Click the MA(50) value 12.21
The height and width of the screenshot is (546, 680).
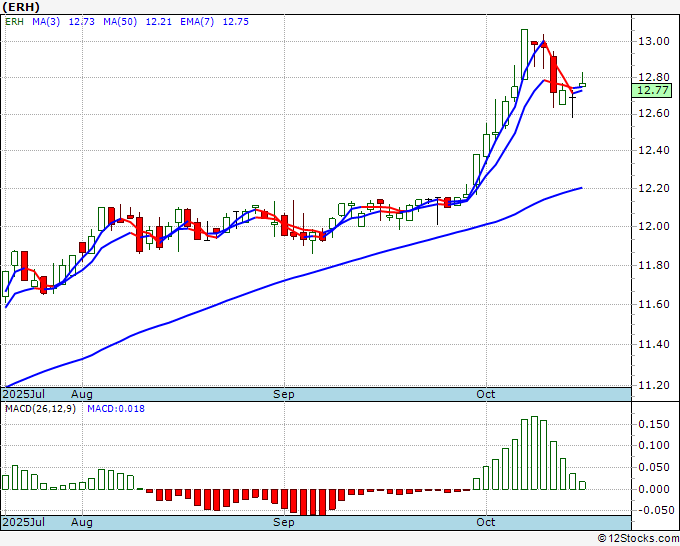(158, 22)
